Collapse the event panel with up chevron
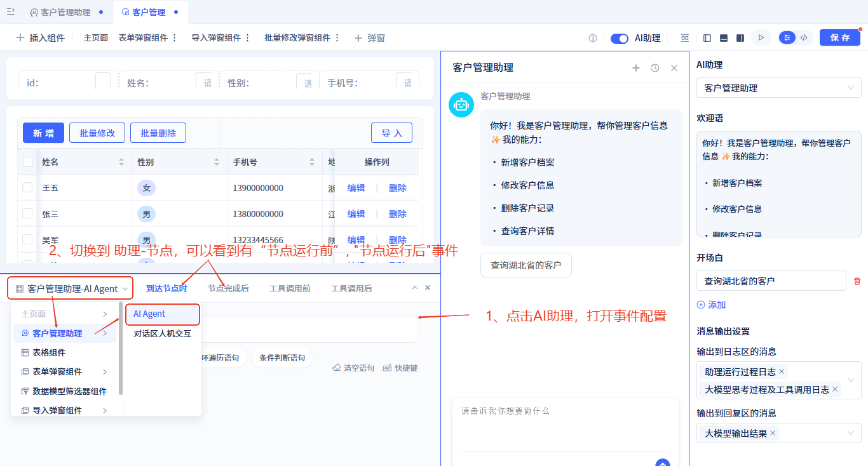The width and height of the screenshot is (868, 466). 415,288
